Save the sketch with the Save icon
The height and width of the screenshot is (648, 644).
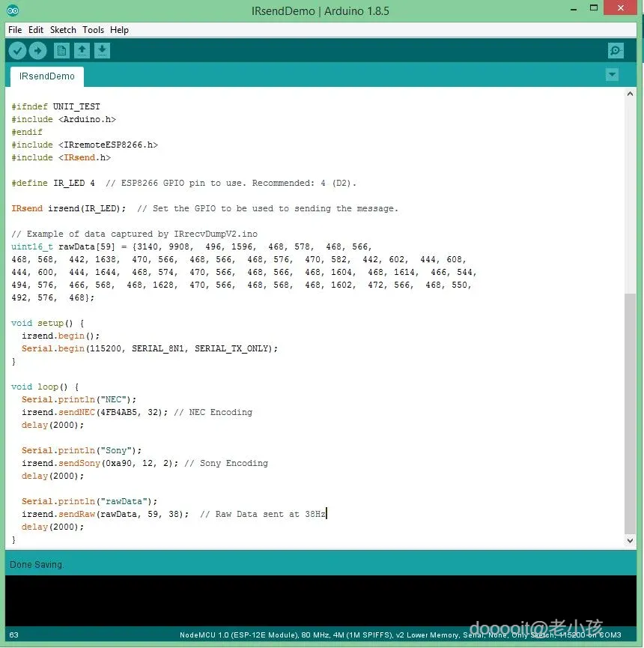tap(102, 51)
